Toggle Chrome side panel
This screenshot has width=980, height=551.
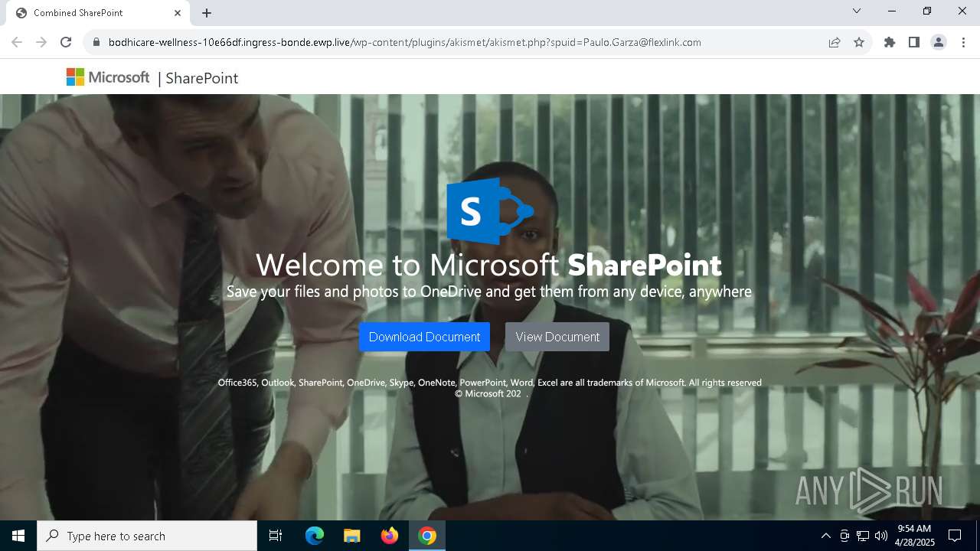[914, 42]
